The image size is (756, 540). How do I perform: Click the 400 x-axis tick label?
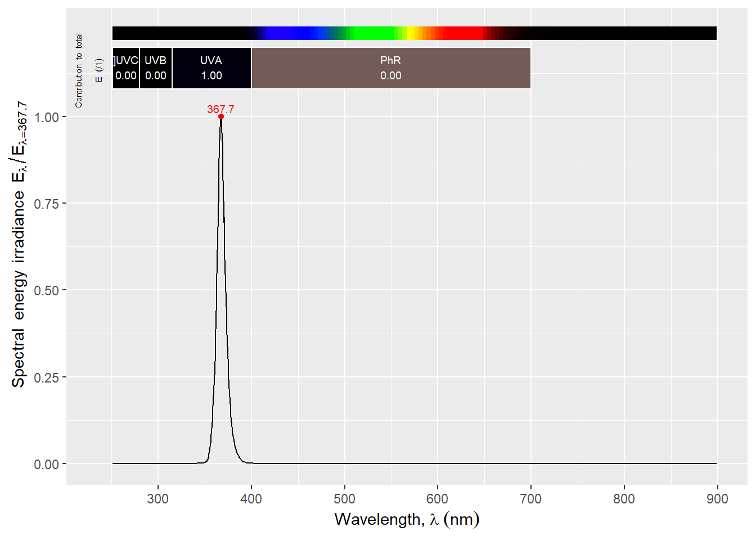click(251, 499)
